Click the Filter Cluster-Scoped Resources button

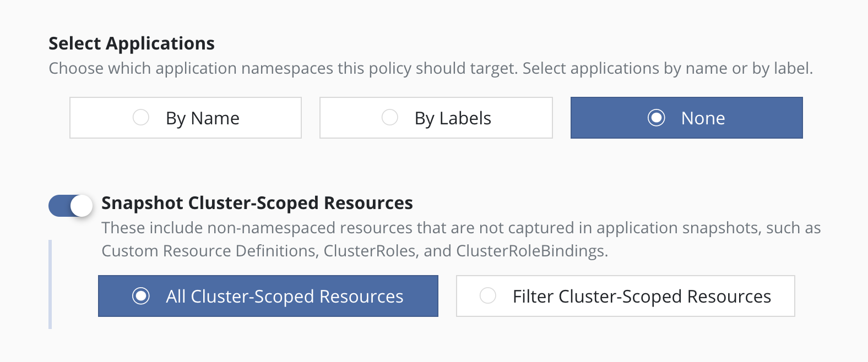pos(625,296)
